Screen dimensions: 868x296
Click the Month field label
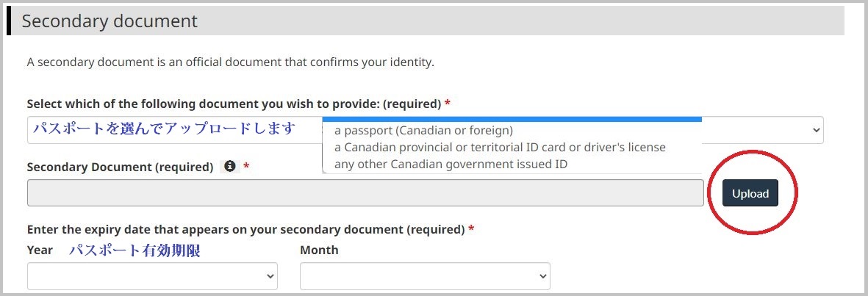[319, 250]
